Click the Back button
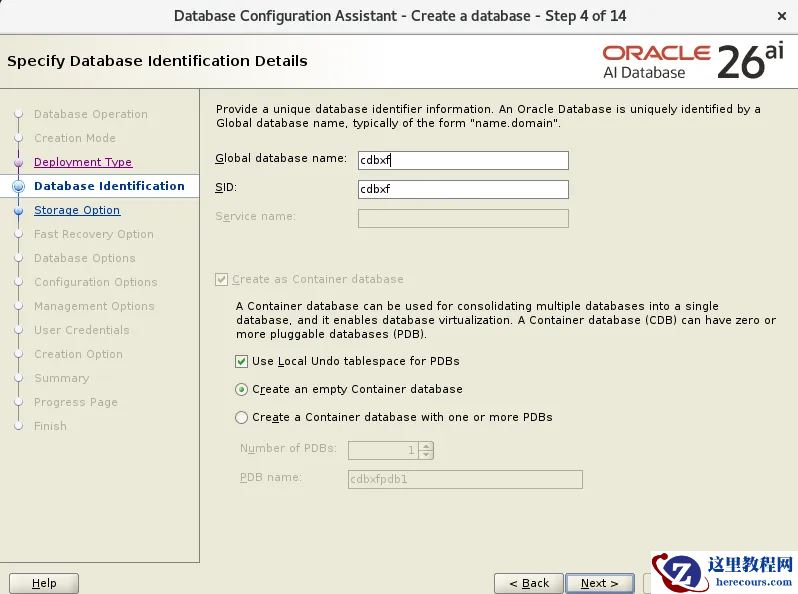Screen dimensions: 798x594 (x=529, y=583)
